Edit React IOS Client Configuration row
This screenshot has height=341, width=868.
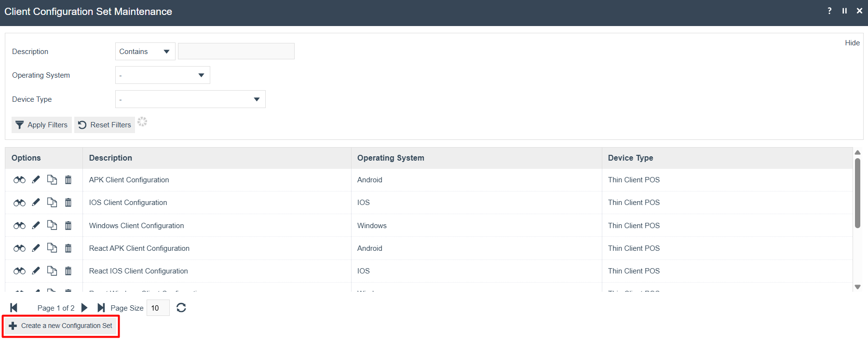[36, 271]
